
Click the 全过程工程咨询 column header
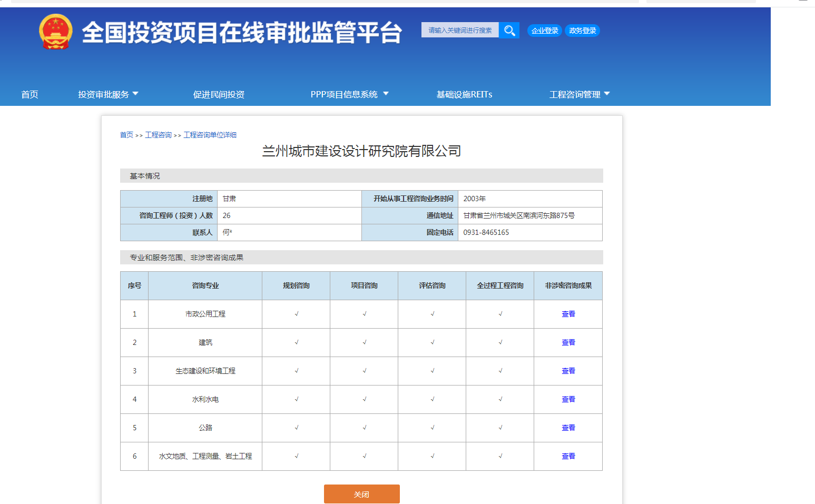coord(500,285)
